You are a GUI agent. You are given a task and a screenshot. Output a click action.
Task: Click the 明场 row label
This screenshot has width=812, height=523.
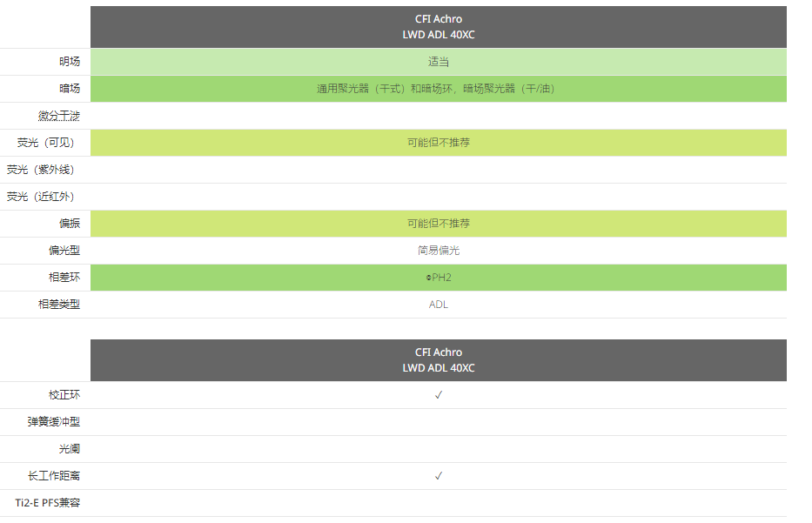click(70, 62)
